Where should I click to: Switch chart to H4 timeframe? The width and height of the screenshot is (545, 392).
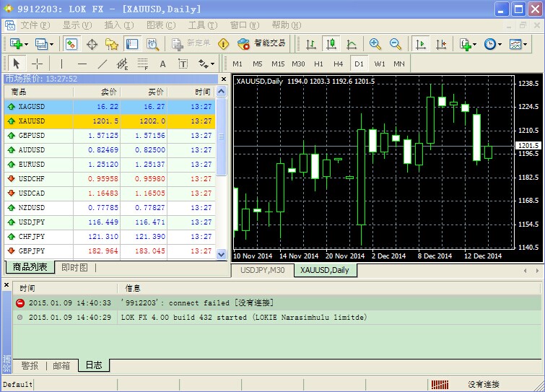[x=339, y=64]
